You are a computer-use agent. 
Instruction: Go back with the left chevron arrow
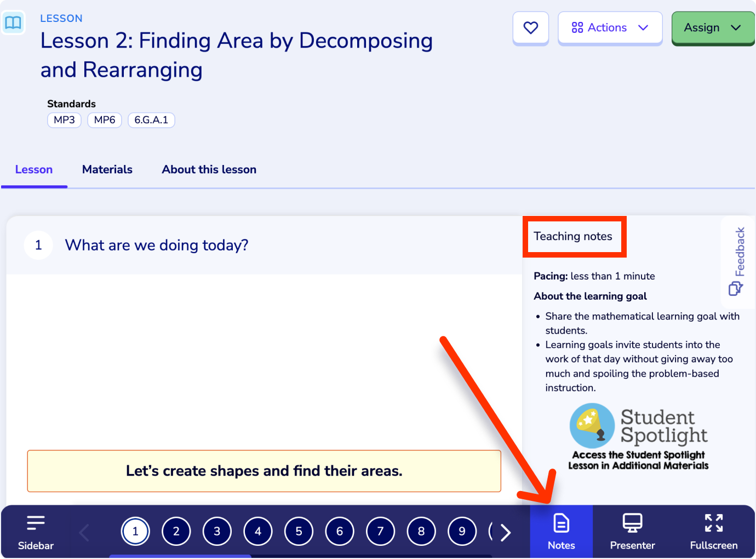click(84, 532)
